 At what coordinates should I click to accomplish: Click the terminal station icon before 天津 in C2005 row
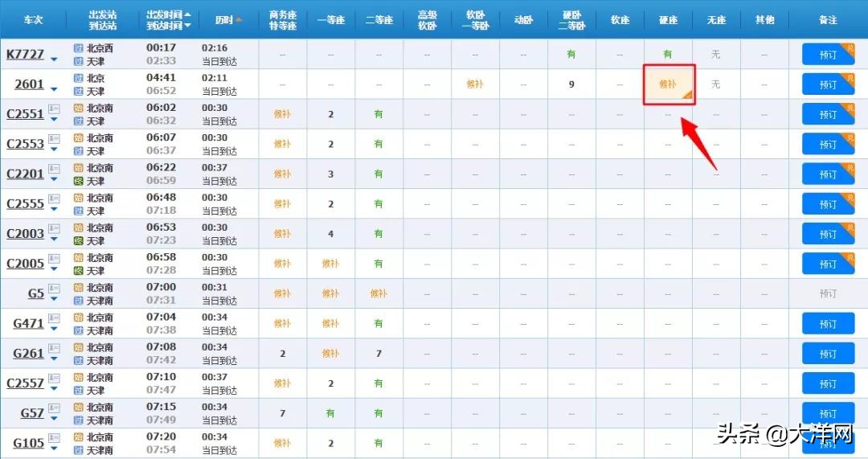point(78,271)
